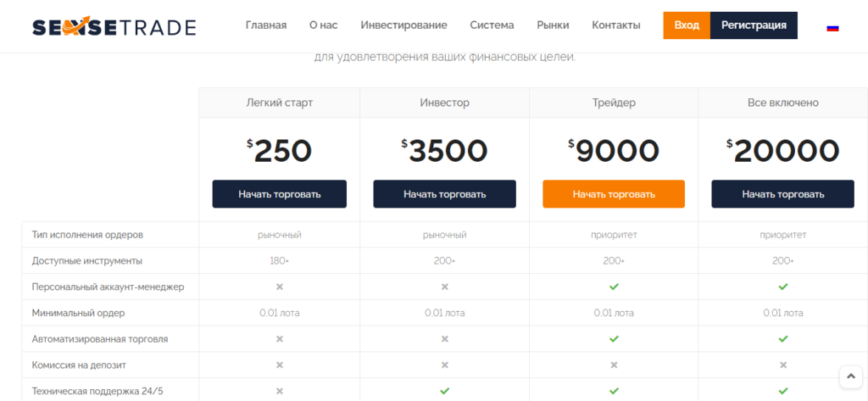Click green check for Трейдер 24/5 support

coord(614,391)
